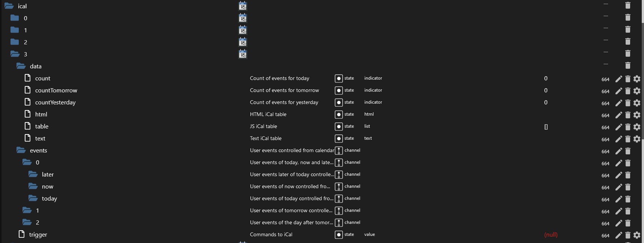Screen dimensions: 644x243
Task: Select the trigger object row
Action: tap(38, 234)
